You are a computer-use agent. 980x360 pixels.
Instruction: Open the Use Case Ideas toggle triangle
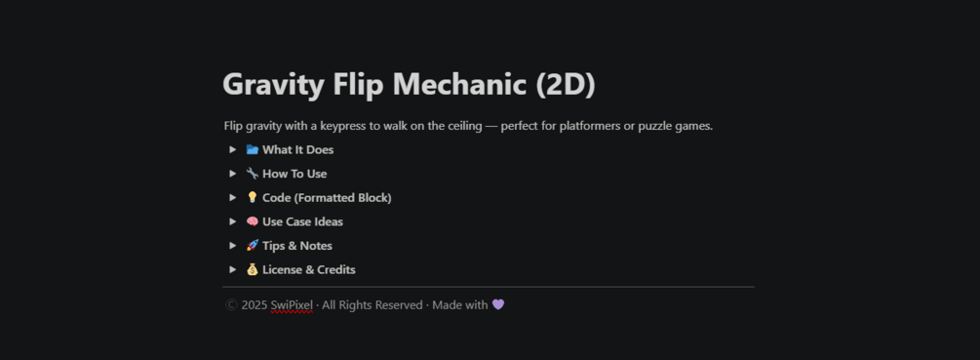click(232, 221)
